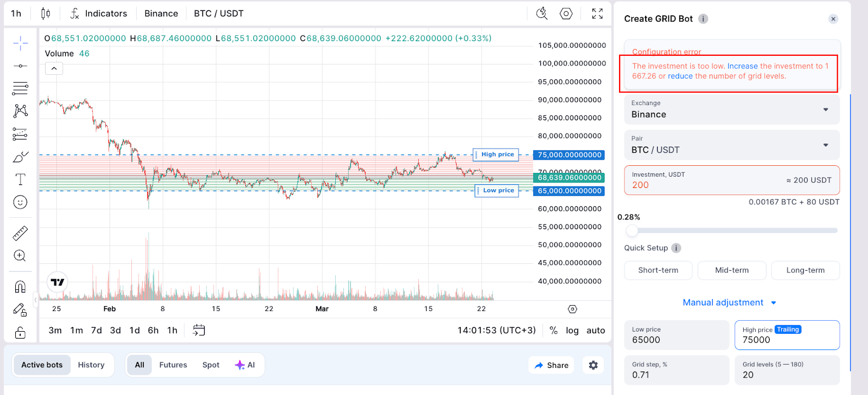
Task: Click the investment percentage slider handle
Action: 632,231
